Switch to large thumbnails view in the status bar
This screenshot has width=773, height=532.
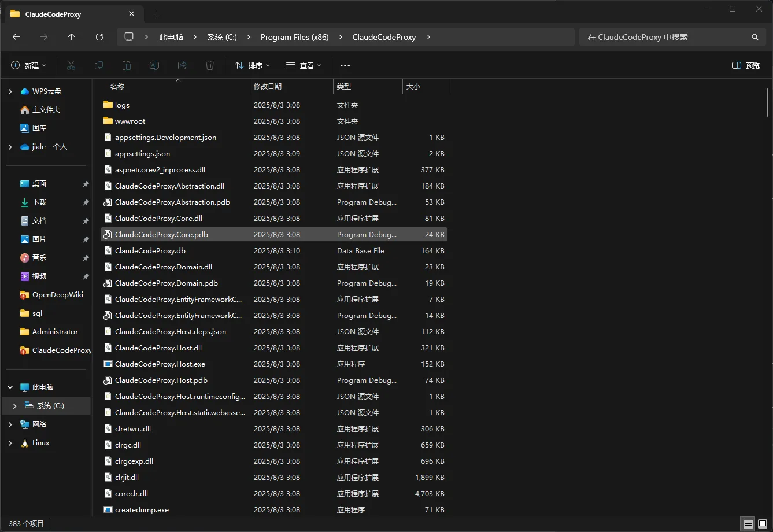(x=762, y=524)
